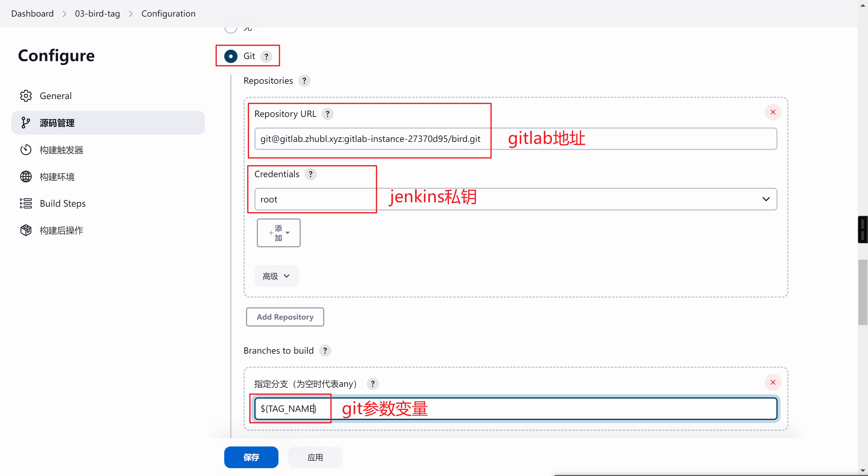868x476 pixels.
Task: Click the Build Steps list icon
Action: pos(26,203)
